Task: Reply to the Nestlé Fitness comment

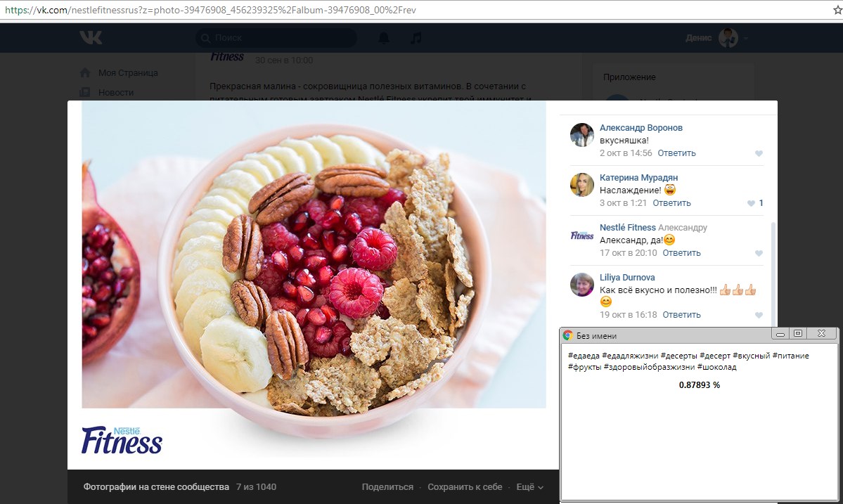Action: click(681, 253)
